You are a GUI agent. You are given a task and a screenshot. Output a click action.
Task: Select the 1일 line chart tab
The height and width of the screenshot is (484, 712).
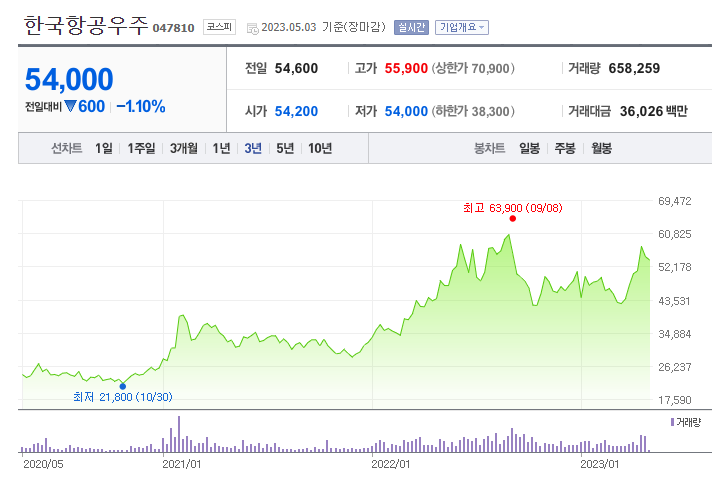click(x=104, y=148)
